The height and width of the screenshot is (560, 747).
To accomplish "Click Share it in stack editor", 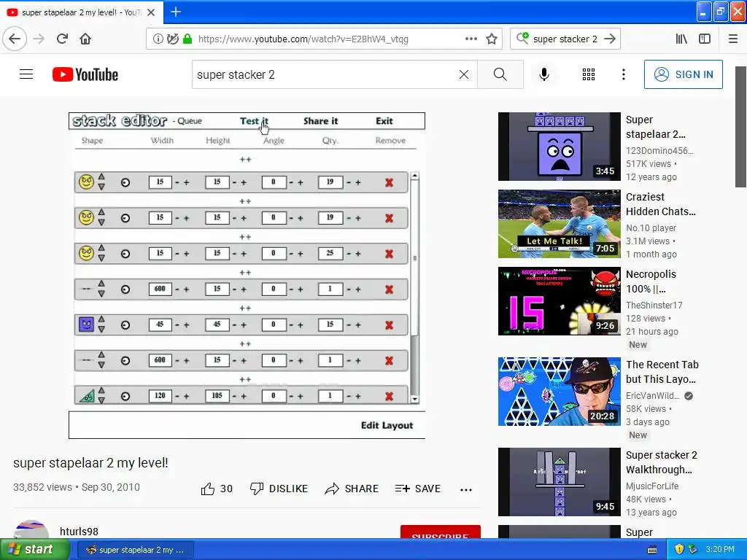I will tap(321, 121).
